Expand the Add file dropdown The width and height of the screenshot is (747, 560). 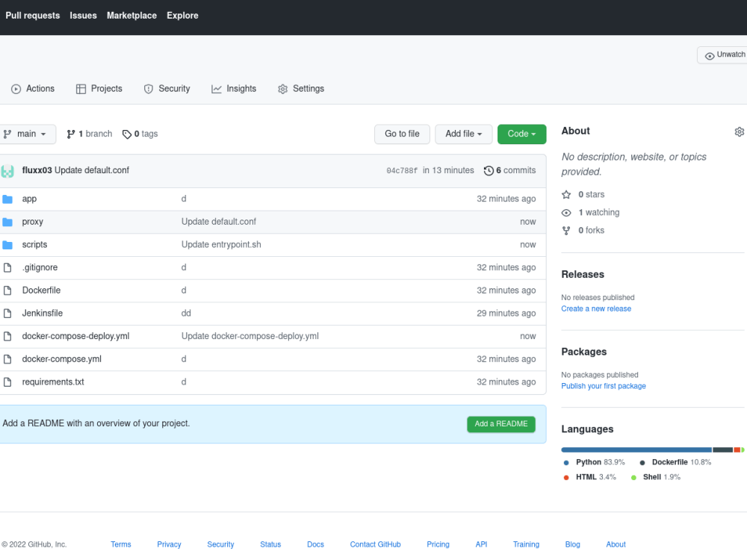(463, 134)
